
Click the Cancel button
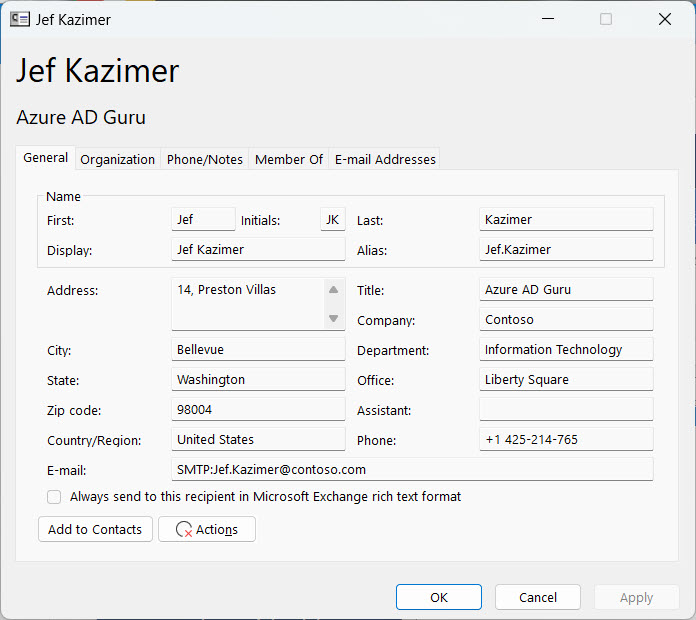(x=538, y=597)
